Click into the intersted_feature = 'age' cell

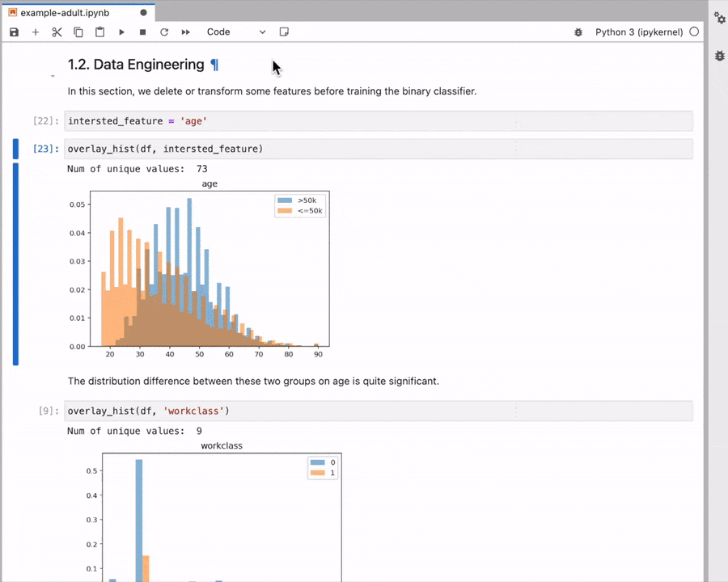pyautogui.click(x=379, y=121)
